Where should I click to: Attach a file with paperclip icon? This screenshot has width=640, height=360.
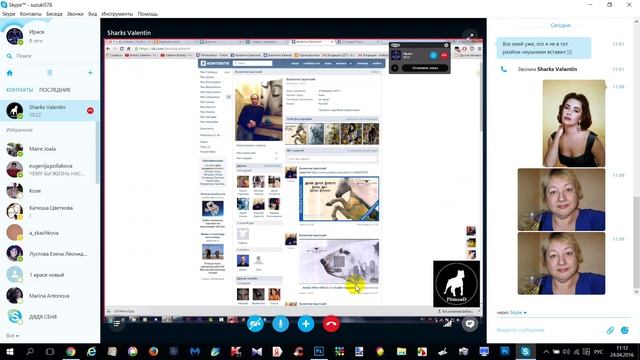pyautogui.click(x=610, y=330)
